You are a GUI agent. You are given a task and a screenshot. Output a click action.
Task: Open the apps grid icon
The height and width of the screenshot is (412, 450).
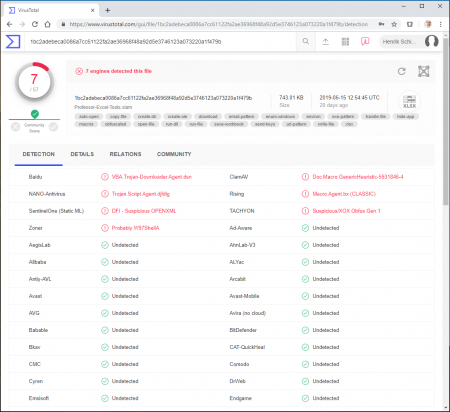(345, 42)
